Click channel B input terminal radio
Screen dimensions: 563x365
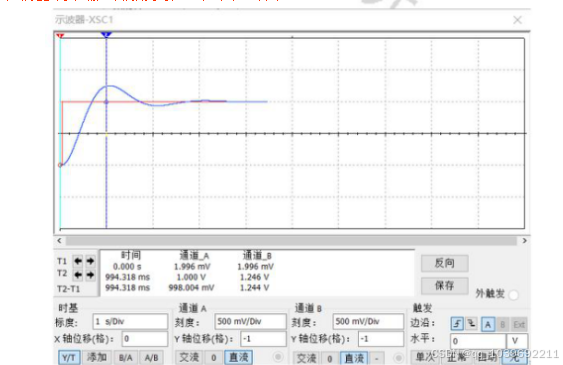[398, 358]
